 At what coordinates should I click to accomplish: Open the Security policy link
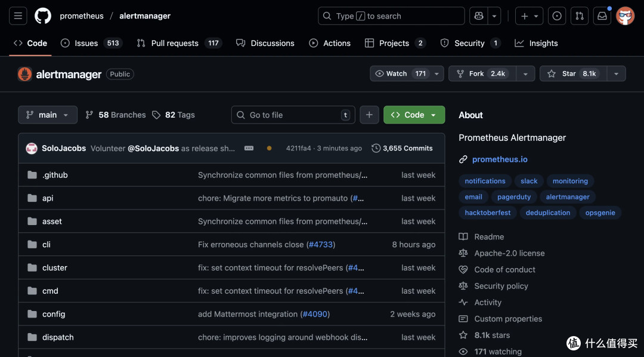point(501,286)
